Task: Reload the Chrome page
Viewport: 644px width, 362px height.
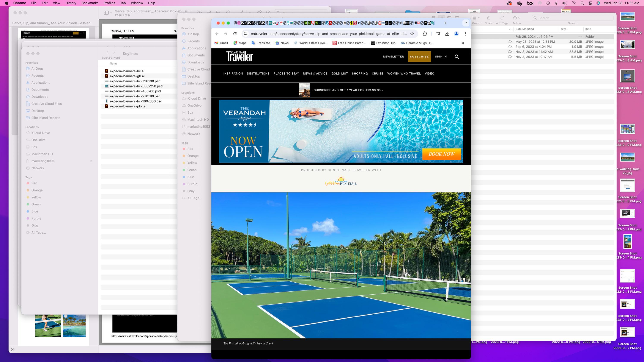Action: 235,34
